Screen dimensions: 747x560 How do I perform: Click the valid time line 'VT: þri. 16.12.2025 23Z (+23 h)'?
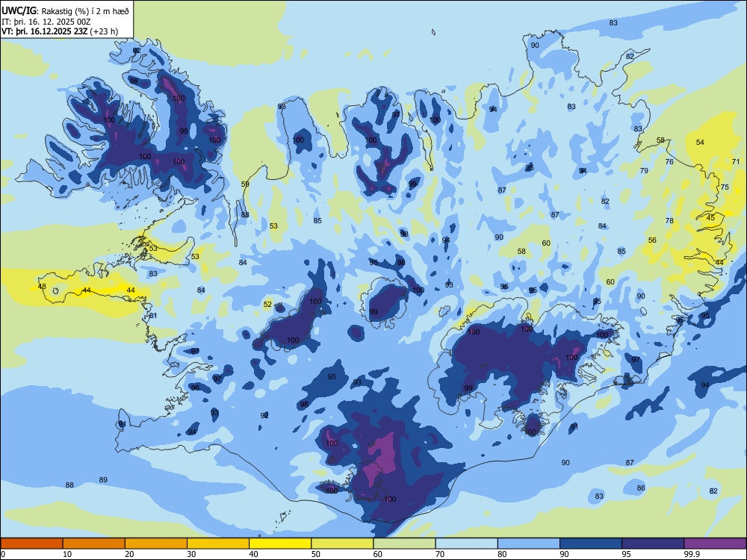60,32
